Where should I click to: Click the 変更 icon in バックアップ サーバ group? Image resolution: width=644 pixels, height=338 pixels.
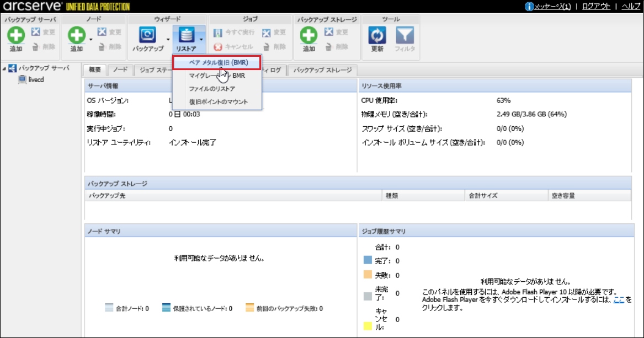36,32
